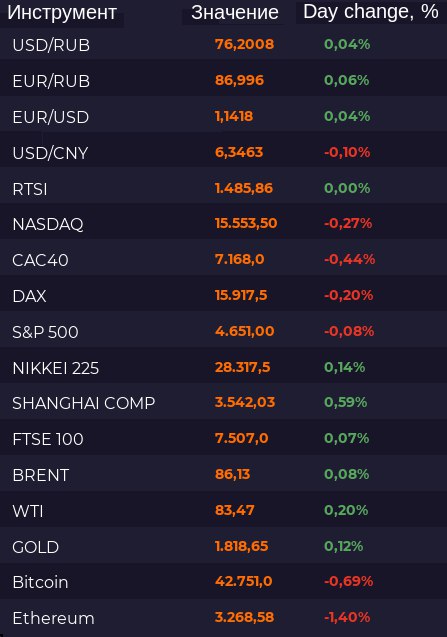Screen dimensions: 447x637
Task: Click the Инструмент column header
Action: tap(62, 13)
